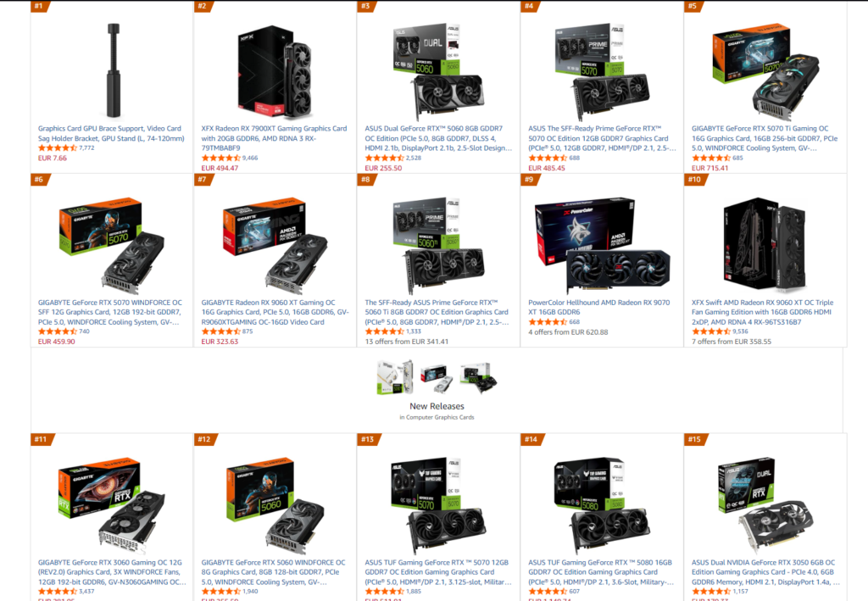Open ASUS TUF Gaming RTX 5080 16GB link

[601, 572]
